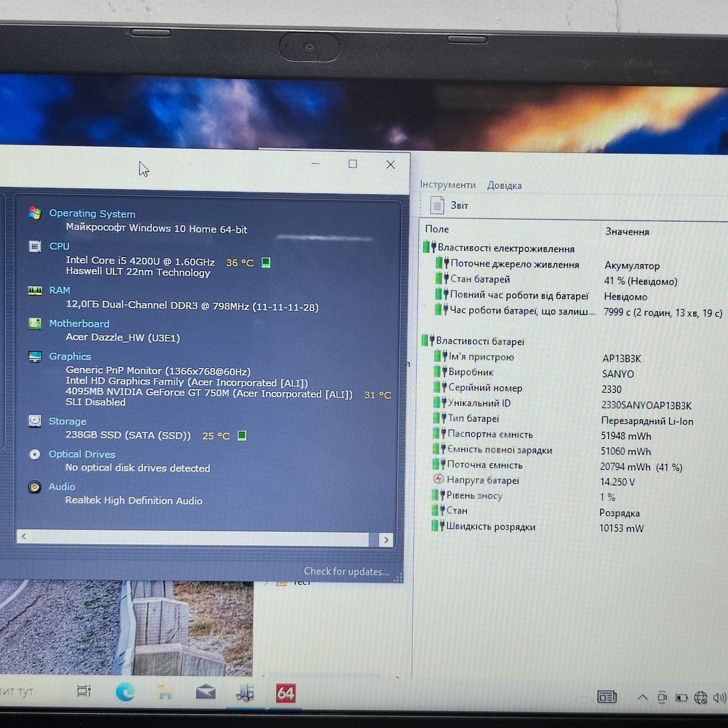728x728 pixels.
Task: Click the Audio speaker icon in Speccy
Action: coord(35,487)
